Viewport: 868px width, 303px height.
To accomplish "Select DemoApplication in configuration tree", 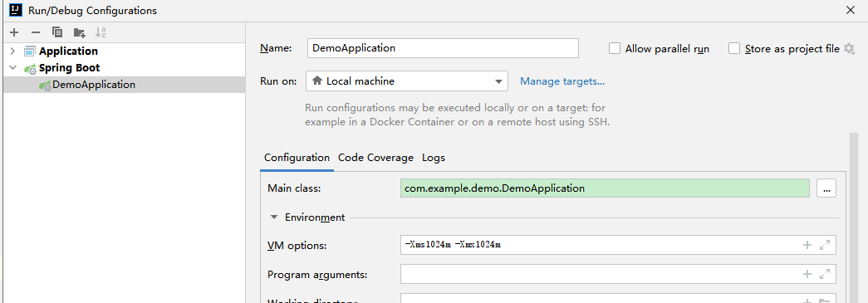I will (x=124, y=85).
